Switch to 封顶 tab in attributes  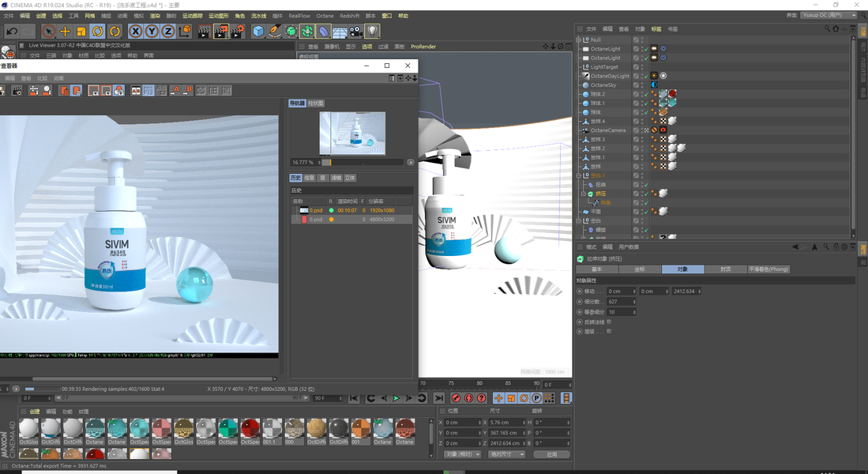(726, 269)
